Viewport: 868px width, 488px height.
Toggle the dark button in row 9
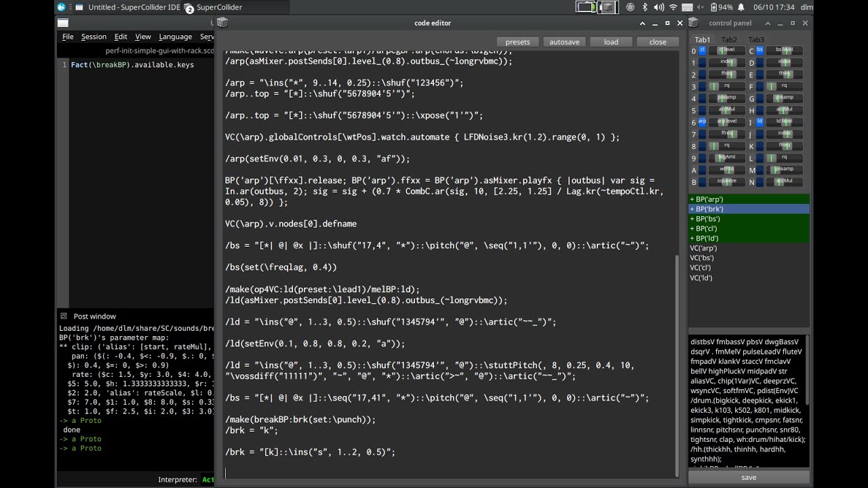click(703, 158)
